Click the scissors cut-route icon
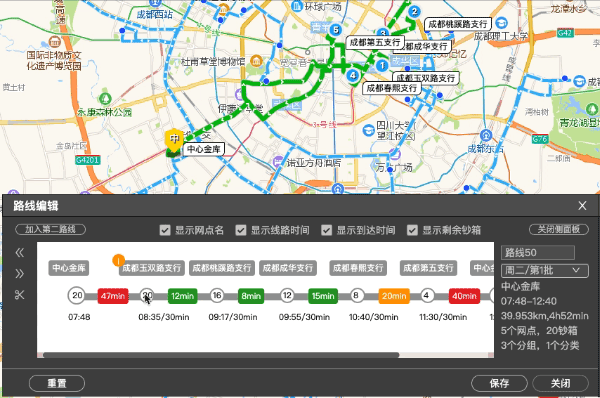600x398 pixels. click(19, 295)
